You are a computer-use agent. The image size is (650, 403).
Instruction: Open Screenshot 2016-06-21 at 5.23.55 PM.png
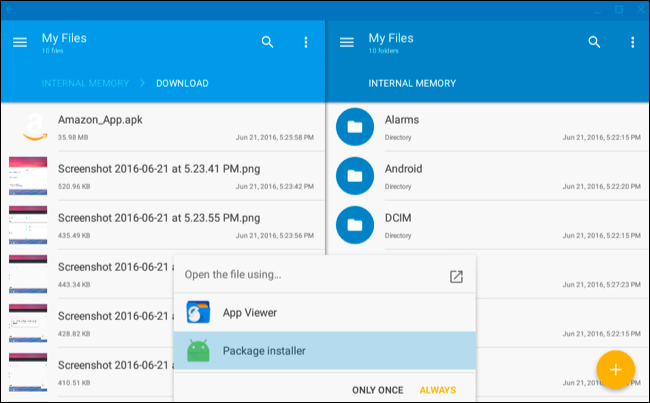coord(163,225)
